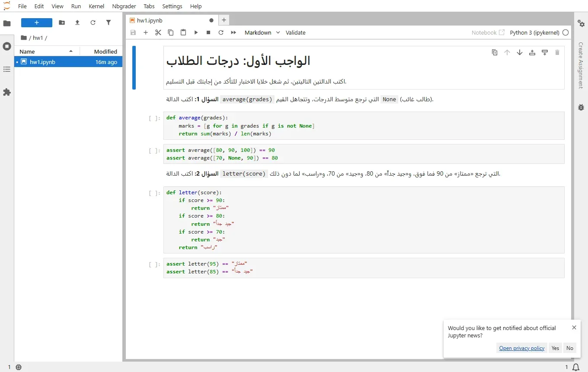Open a new launcher tab with plus
588x372 pixels.
pyautogui.click(x=224, y=20)
